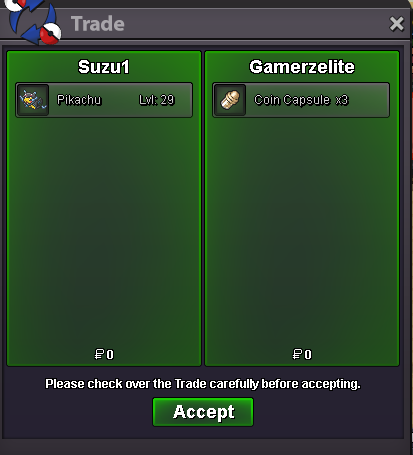
Task: Click the 'Please check over the Trade' warning
Action: tap(203, 384)
